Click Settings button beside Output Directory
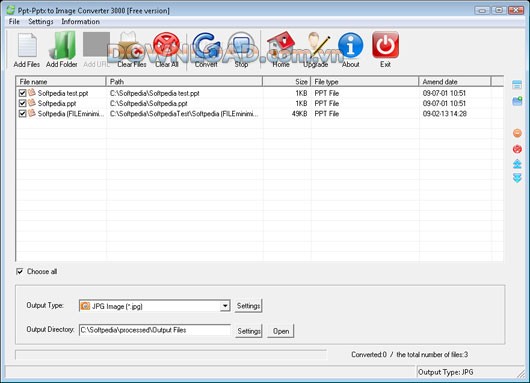 249,331
